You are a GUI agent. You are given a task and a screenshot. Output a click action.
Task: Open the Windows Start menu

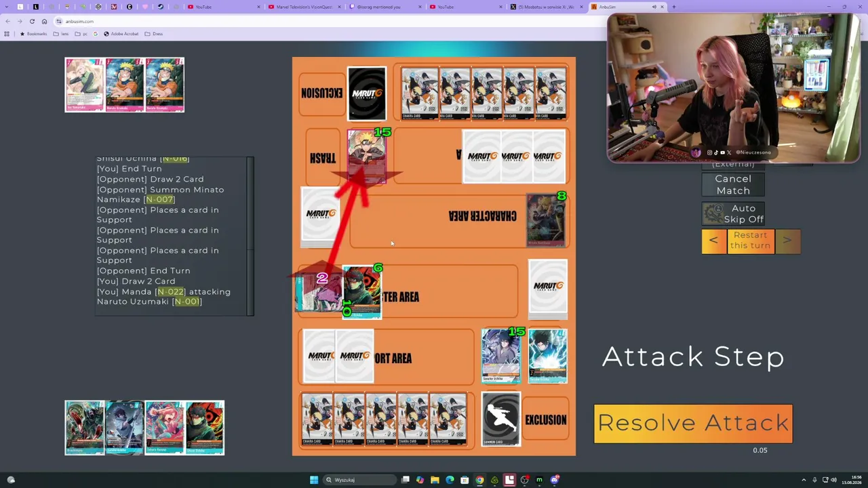coord(314,480)
